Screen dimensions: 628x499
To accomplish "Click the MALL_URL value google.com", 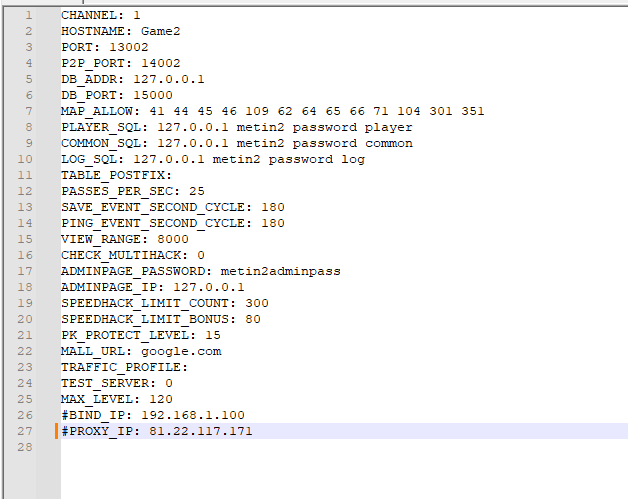I will tap(181, 352).
